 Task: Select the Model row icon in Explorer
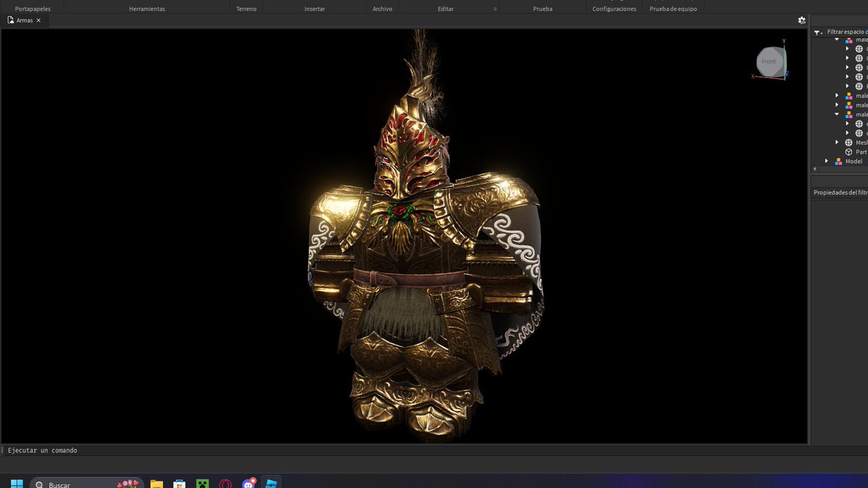(839, 161)
